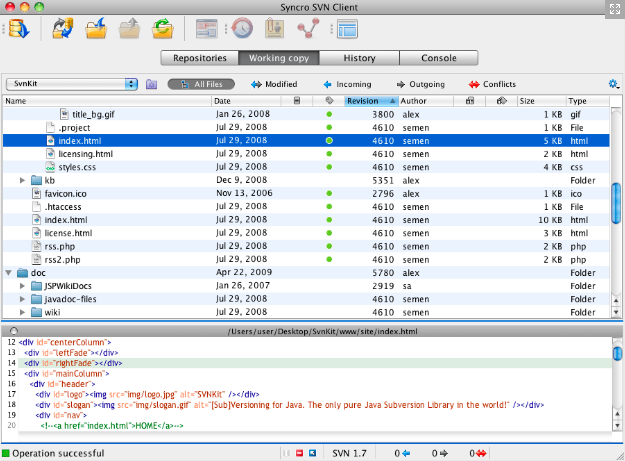This screenshot has width=625, height=461.
Task: Click the conflicts counter red arrows
Action: coord(481,453)
